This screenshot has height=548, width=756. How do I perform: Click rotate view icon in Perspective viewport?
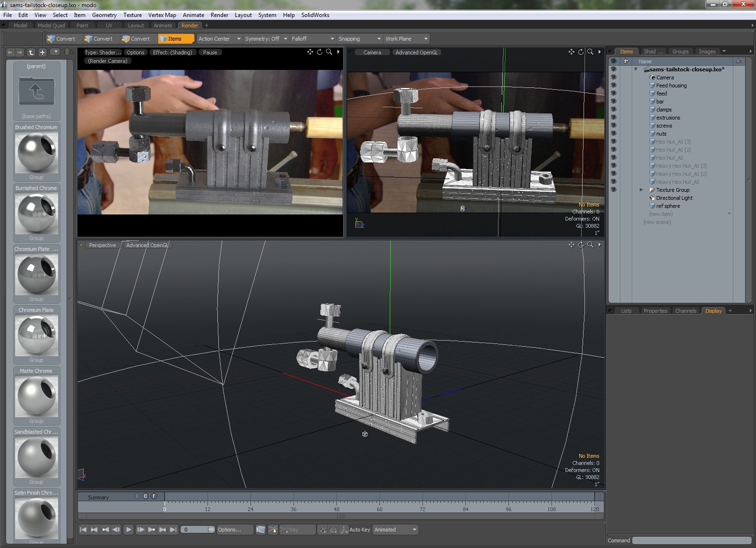click(581, 245)
